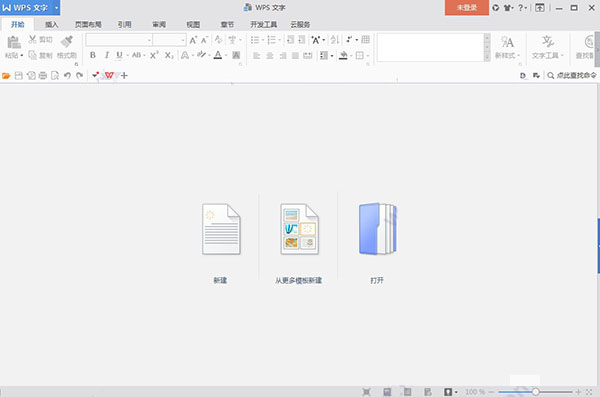This screenshot has height=397, width=600.
Task: Click the font color A swatch
Action: tap(218, 56)
